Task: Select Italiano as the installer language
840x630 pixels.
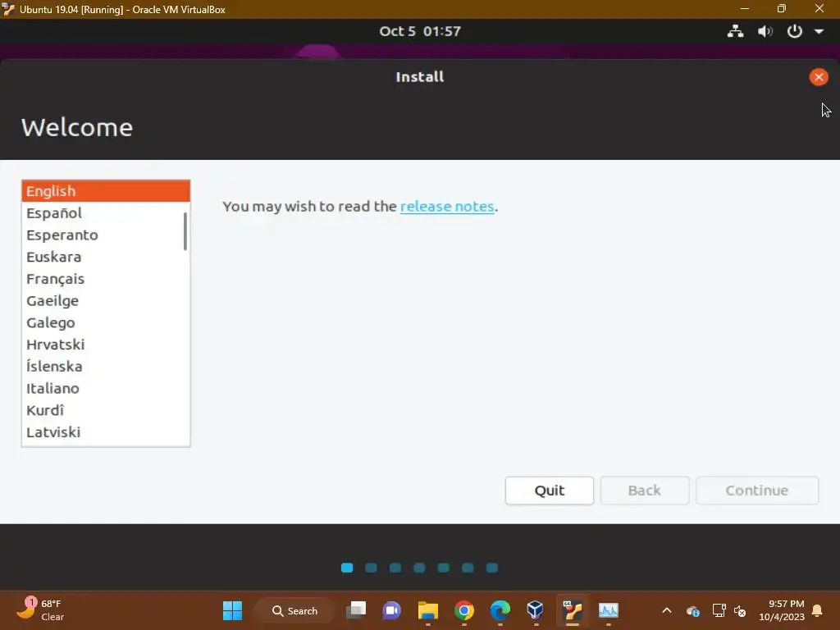Action: 106,388
